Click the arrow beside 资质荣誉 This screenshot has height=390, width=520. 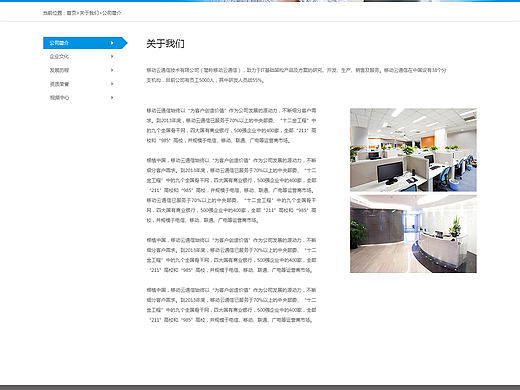tap(112, 84)
